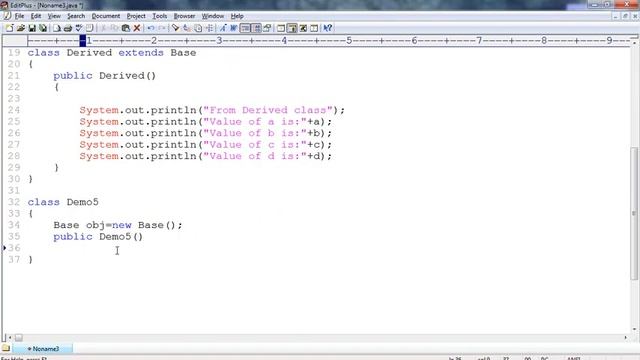Restore the inner document window
640x360 pixels.
tap(625, 16)
